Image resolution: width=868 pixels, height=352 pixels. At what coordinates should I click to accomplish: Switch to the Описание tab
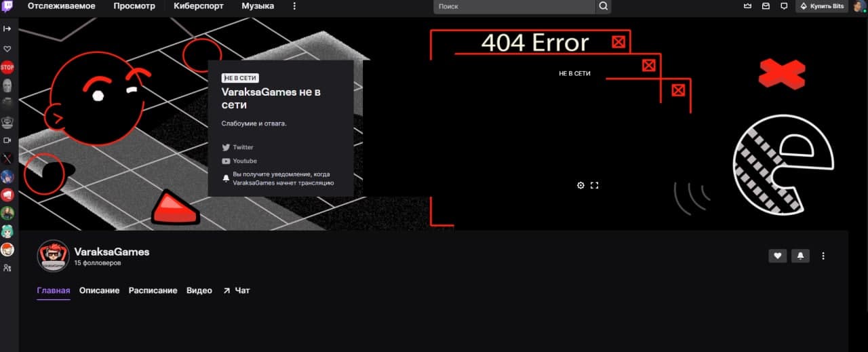(x=99, y=291)
